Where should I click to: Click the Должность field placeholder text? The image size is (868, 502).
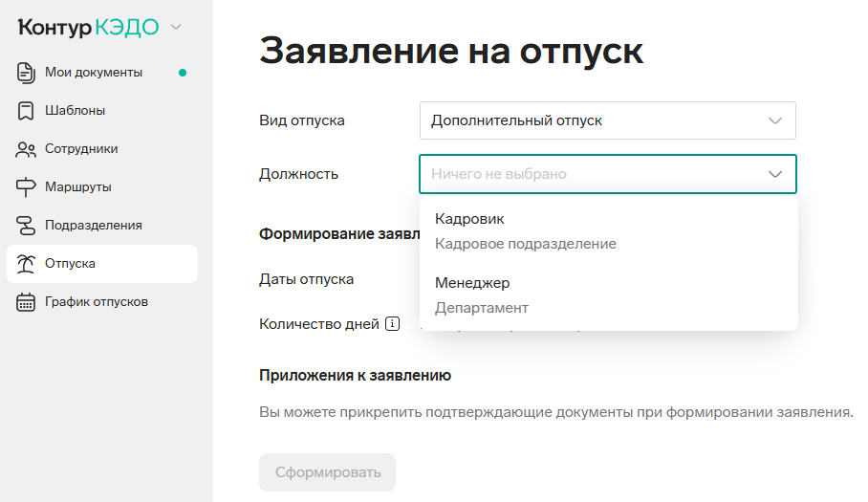pos(499,175)
